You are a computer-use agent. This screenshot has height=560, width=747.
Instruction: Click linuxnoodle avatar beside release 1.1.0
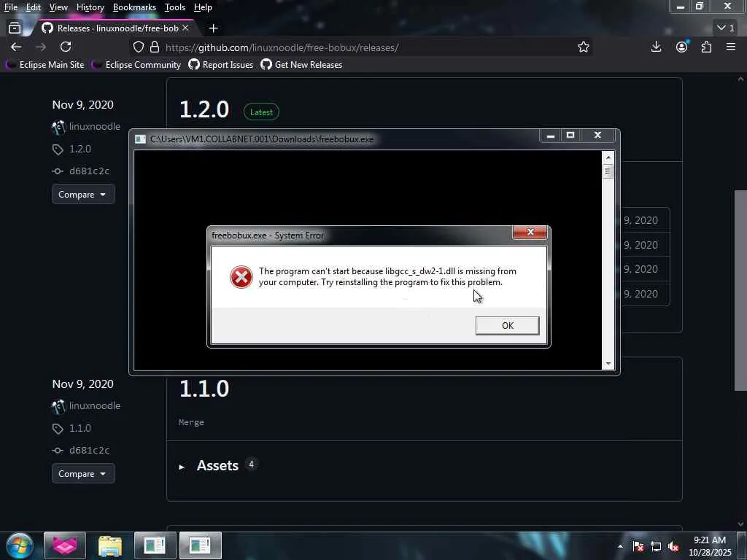[x=58, y=406]
